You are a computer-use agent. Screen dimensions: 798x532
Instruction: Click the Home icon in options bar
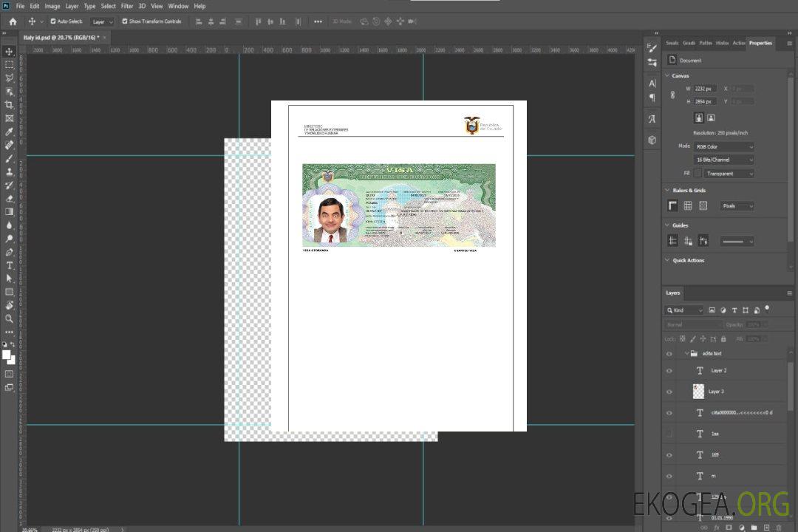tap(13, 21)
